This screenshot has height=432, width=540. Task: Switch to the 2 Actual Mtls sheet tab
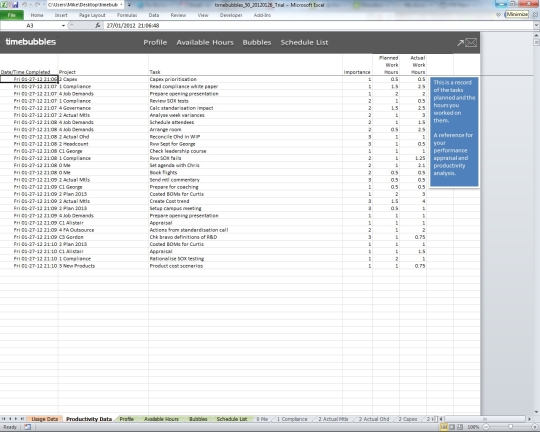(x=333, y=419)
